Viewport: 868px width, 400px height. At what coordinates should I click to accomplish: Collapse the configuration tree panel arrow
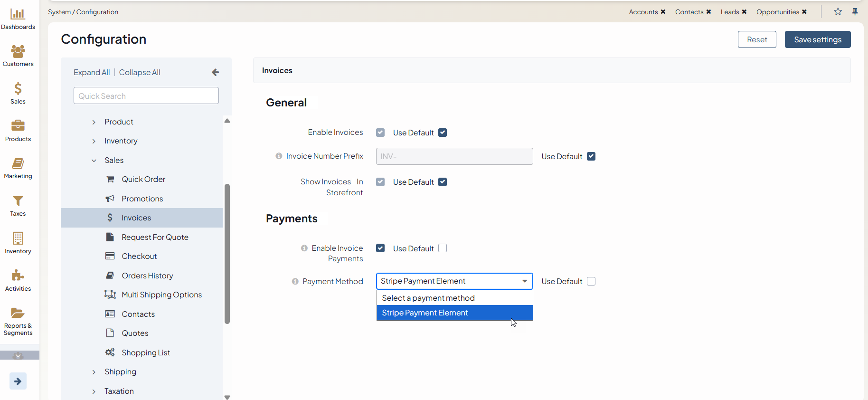(x=216, y=72)
